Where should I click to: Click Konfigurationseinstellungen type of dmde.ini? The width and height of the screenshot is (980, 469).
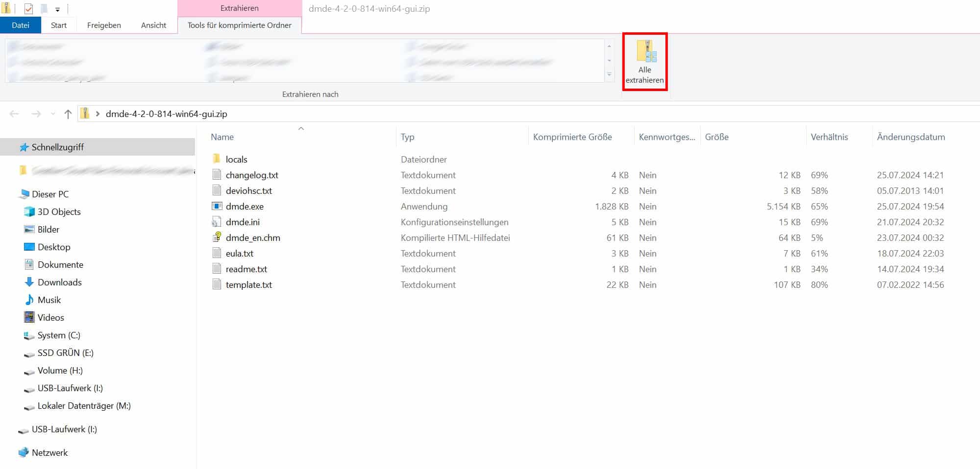point(455,222)
